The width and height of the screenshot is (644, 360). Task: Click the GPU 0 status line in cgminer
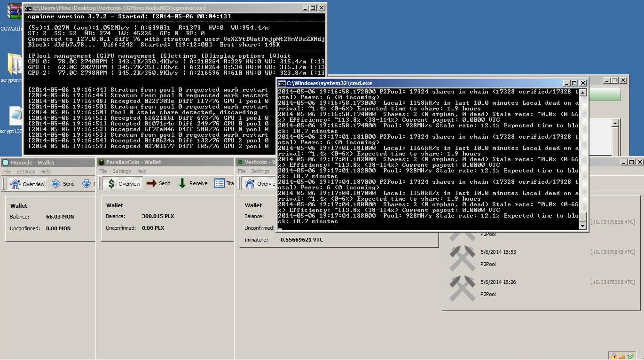coord(176,62)
